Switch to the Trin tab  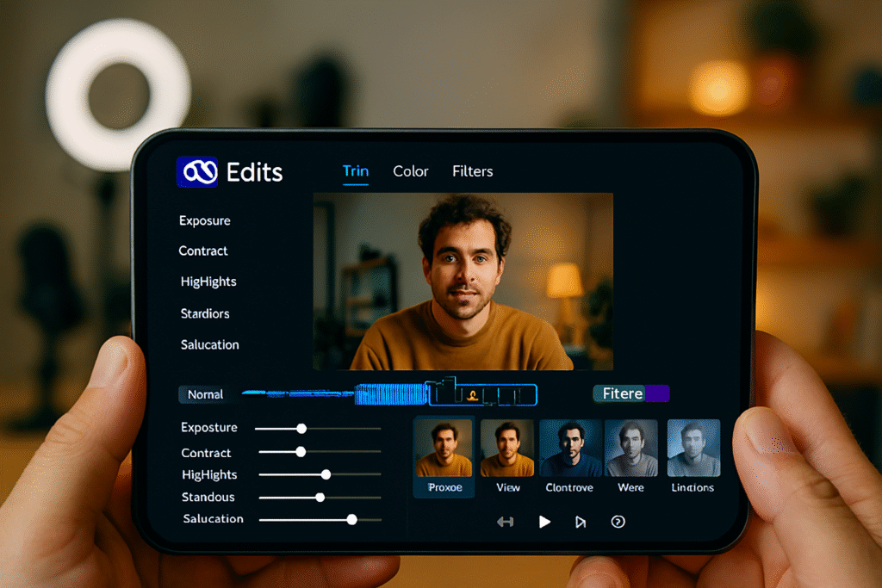[x=356, y=171]
